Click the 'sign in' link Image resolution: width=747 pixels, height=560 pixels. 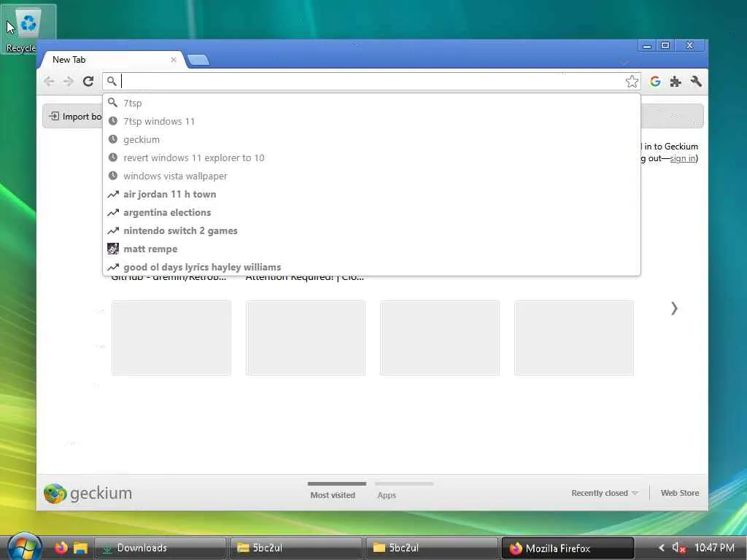[683, 158]
